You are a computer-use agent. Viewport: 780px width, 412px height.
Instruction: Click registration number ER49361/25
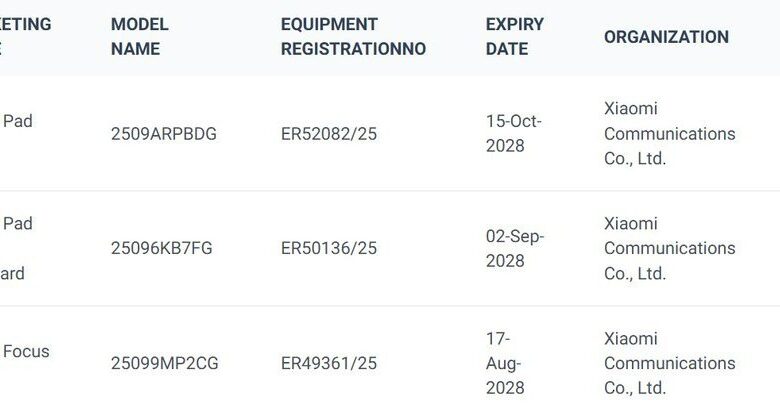coord(329,364)
